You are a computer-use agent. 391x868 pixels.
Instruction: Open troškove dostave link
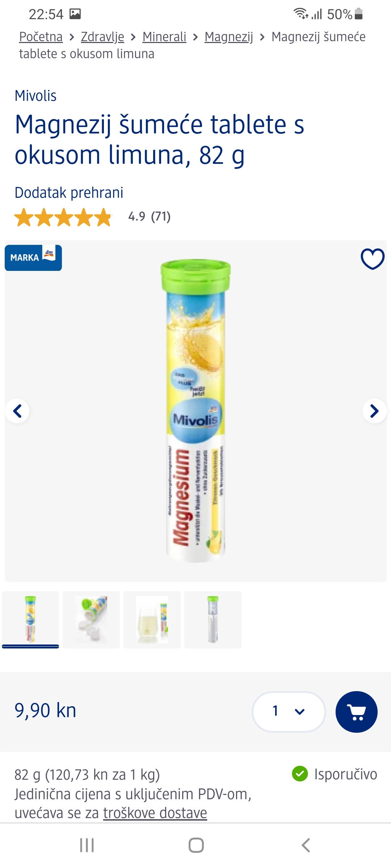point(155,813)
